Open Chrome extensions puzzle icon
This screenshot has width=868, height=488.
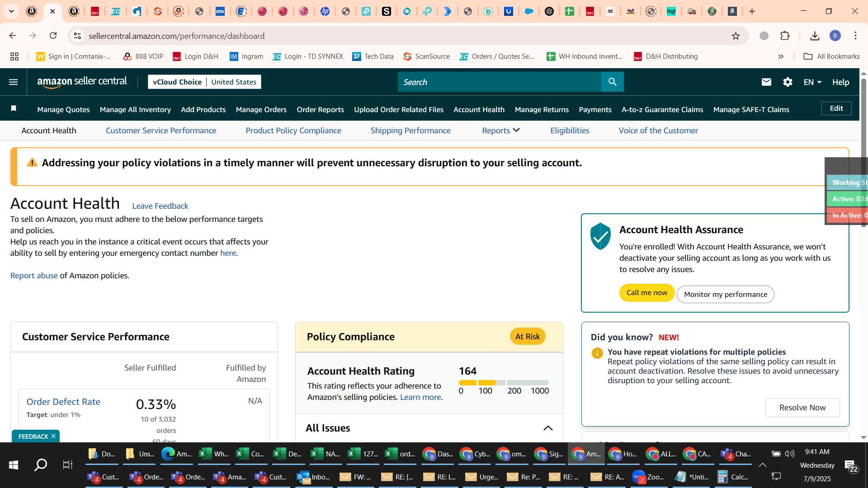click(x=785, y=36)
